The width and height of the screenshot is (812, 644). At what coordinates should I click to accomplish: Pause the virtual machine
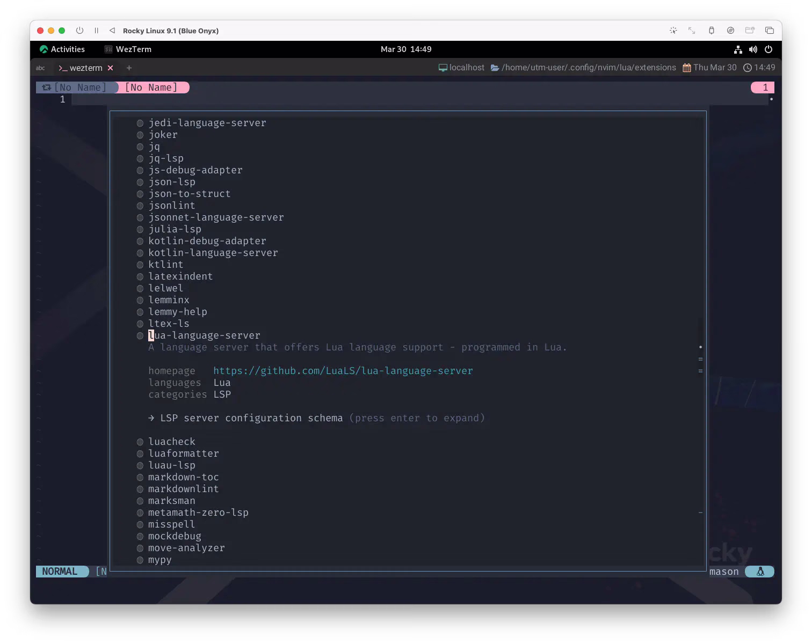click(96, 31)
